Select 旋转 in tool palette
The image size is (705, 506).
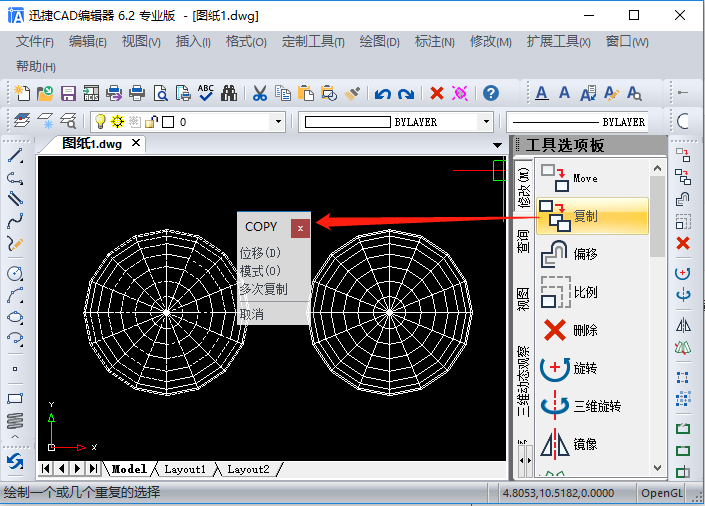click(593, 368)
